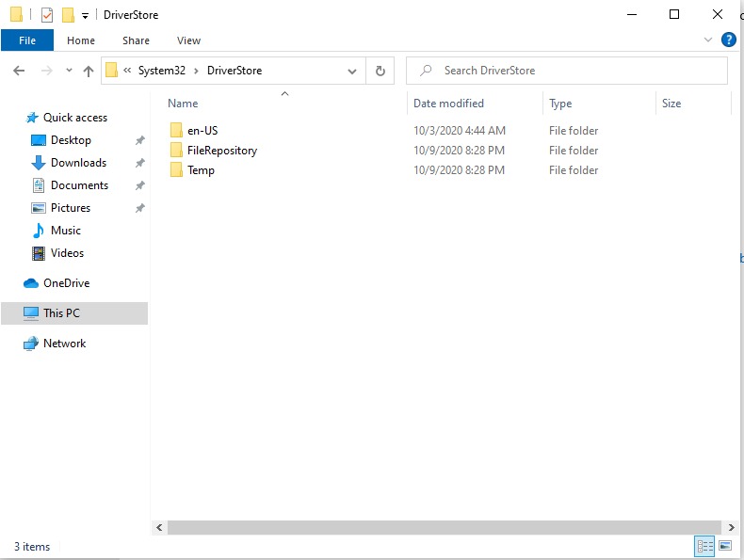Click the Up directory arrow
Viewport: 744px width, 560px height.
(89, 71)
